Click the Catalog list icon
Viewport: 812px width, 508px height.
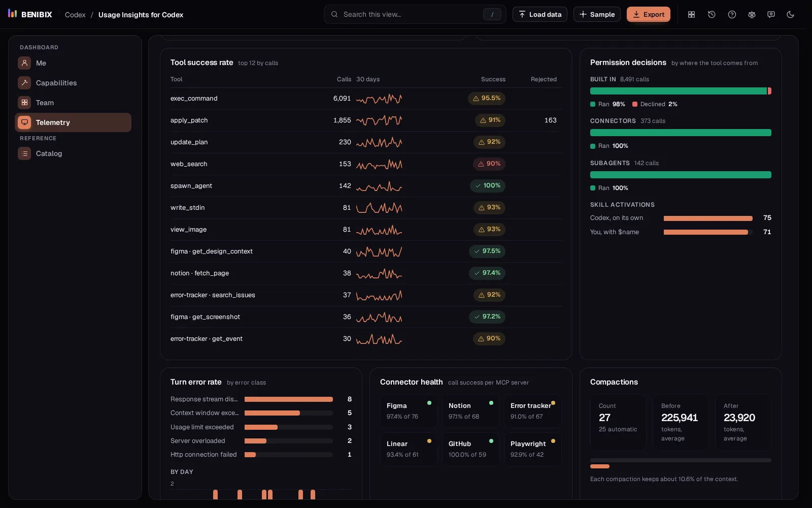click(x=24, y=153)
